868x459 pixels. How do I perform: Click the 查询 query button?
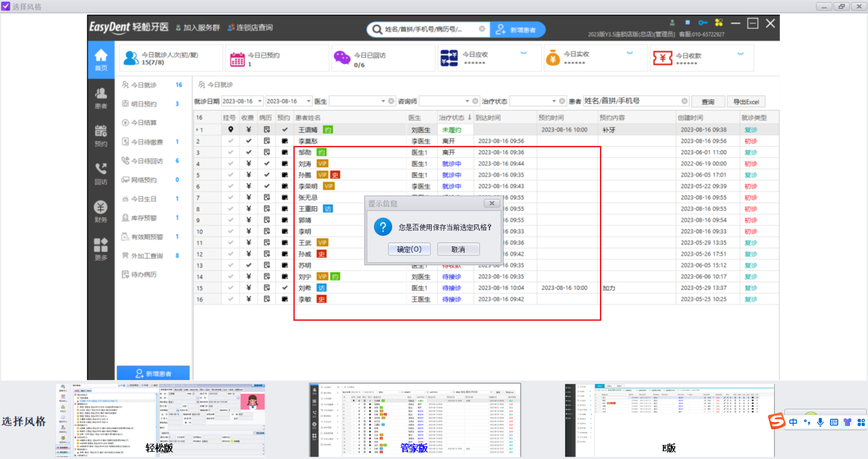click(x=708, y=102)
